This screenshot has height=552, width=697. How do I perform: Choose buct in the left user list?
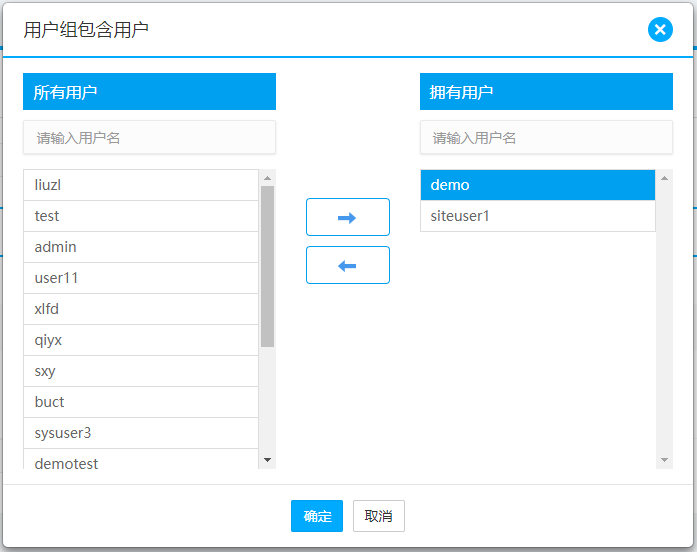tap(141, 402)
